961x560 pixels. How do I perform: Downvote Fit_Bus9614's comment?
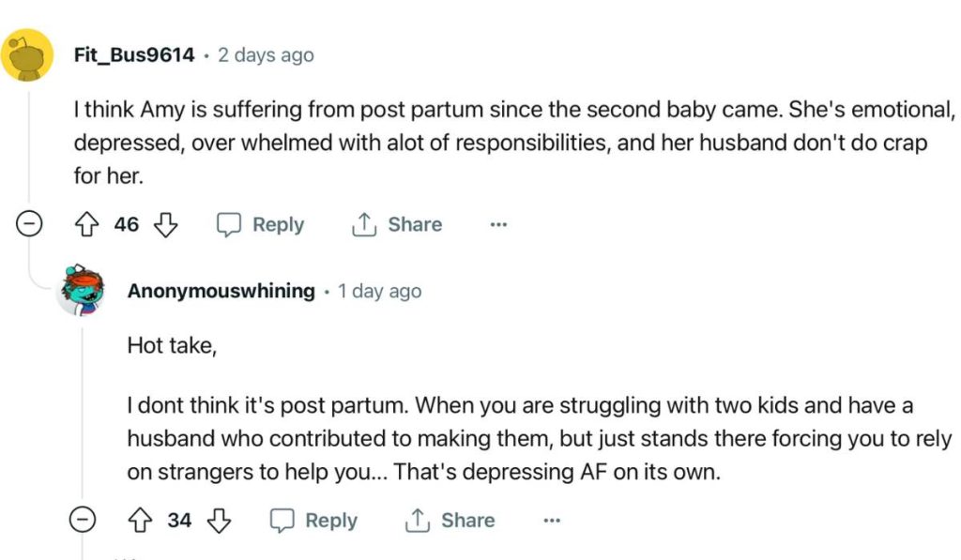click(x=165, y=225)
